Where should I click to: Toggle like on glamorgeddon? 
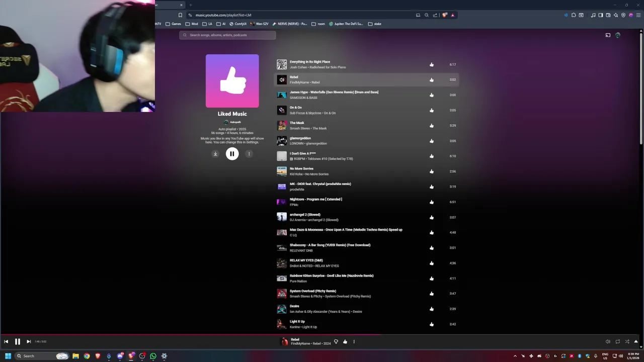[432, 141]
